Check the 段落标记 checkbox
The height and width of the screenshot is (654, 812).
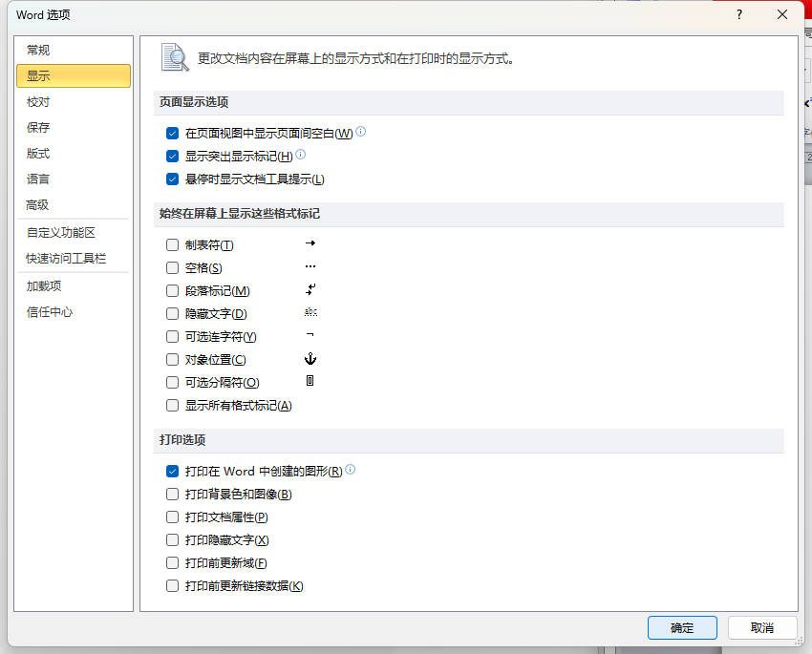click(x=173, y=291)
